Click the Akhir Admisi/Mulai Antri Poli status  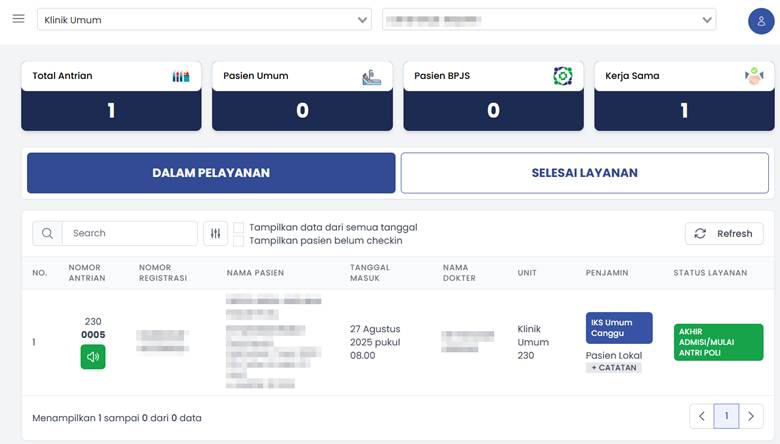[718, 342]
